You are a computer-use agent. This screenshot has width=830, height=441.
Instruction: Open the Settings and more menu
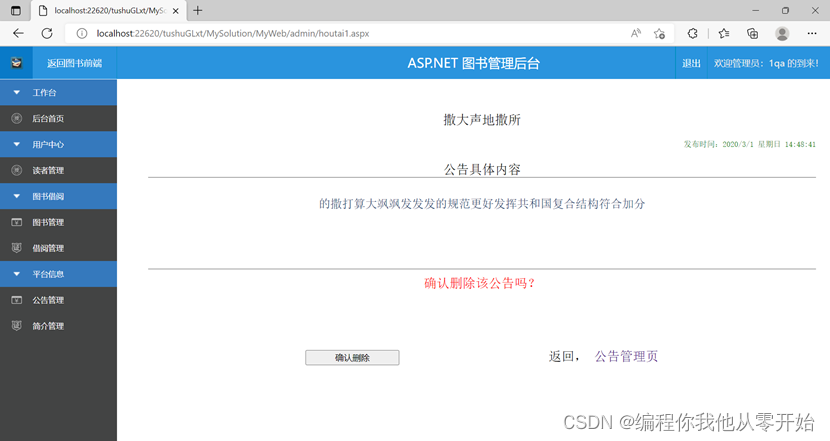812,33
